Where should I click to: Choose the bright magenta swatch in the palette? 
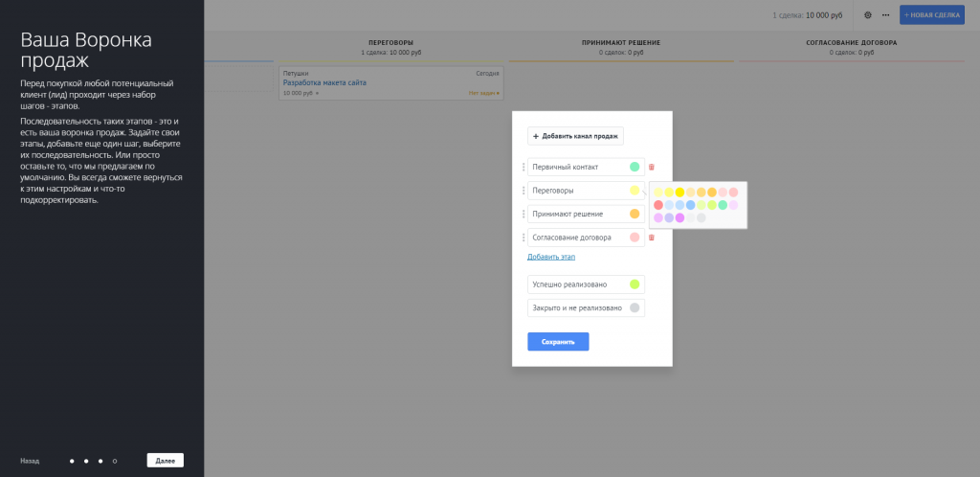679,217
